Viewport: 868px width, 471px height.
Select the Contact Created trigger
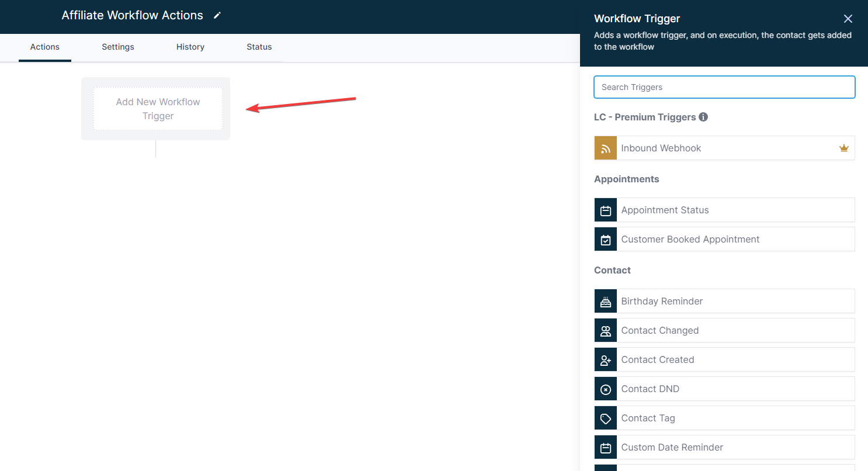[x=724, y=359]
